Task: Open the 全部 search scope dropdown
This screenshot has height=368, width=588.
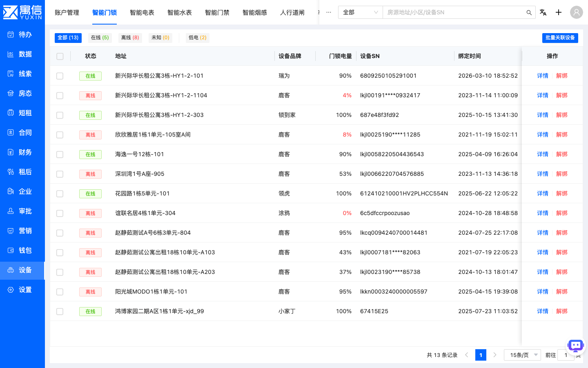Action: pos(360,12)
